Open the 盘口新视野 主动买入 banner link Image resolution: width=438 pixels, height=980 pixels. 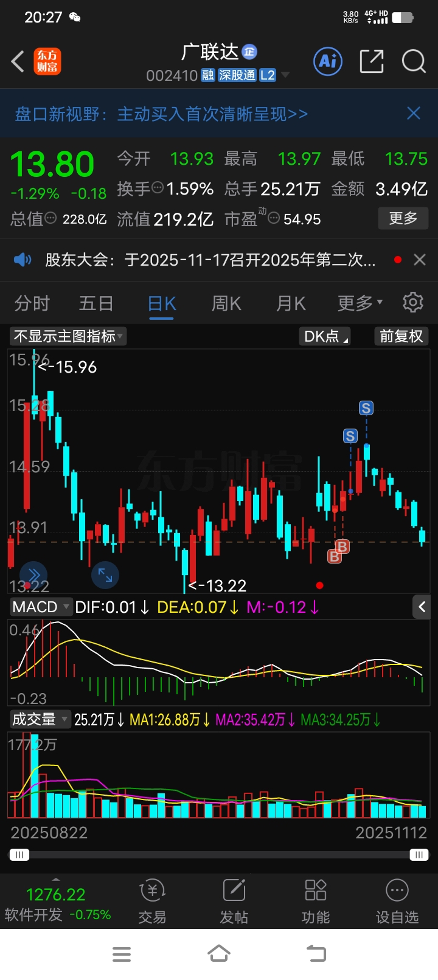[x=161, y=114]
